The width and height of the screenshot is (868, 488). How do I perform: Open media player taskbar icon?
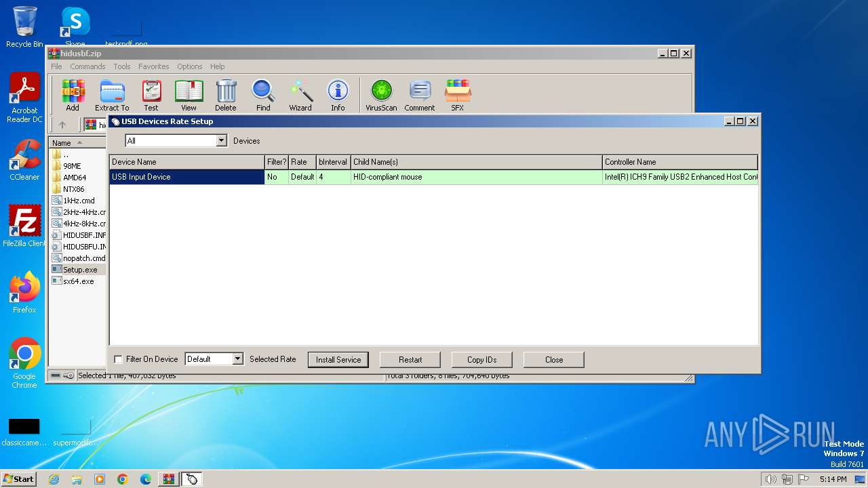pyautogui.click(x=100, y=479)
